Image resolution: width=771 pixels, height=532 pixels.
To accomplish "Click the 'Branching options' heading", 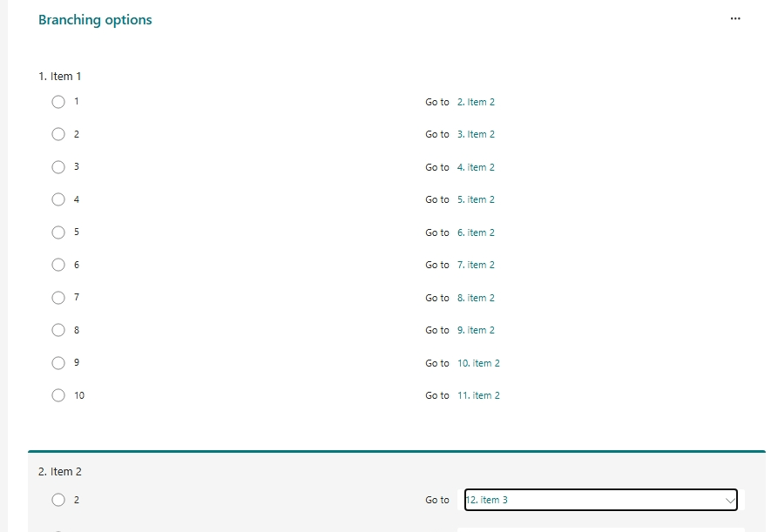I will [x=95, y=19].
